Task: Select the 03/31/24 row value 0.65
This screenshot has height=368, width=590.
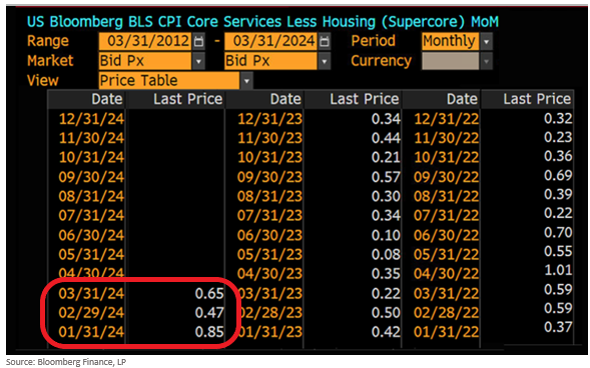Action: [x=209, y=293]
